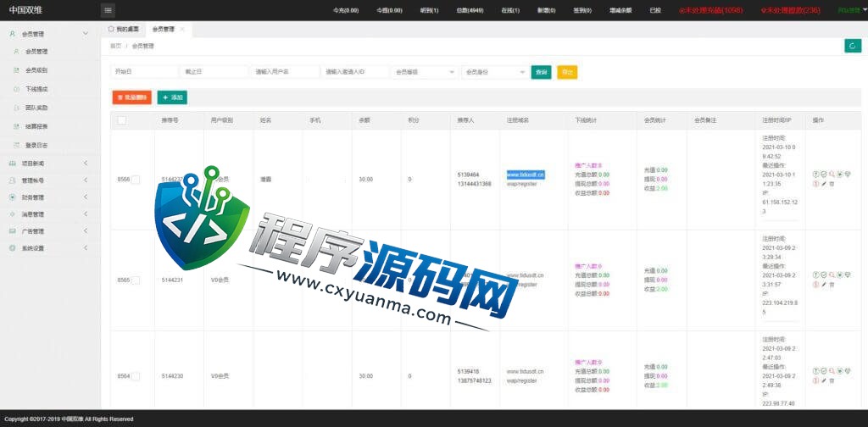Click the green 查询 search button
Viewport: 868px width, 427px height.
pos(541,72)
